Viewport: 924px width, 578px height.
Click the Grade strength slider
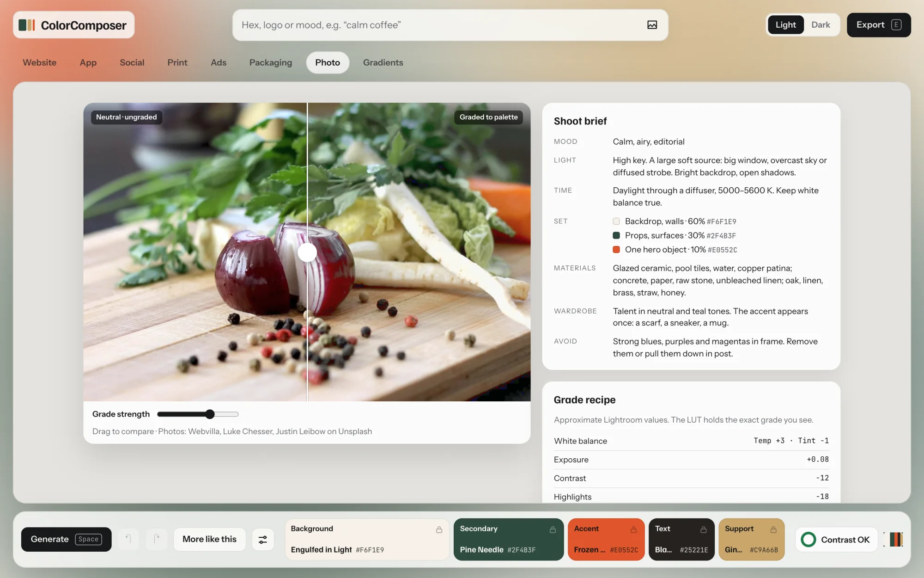point(198,414)
